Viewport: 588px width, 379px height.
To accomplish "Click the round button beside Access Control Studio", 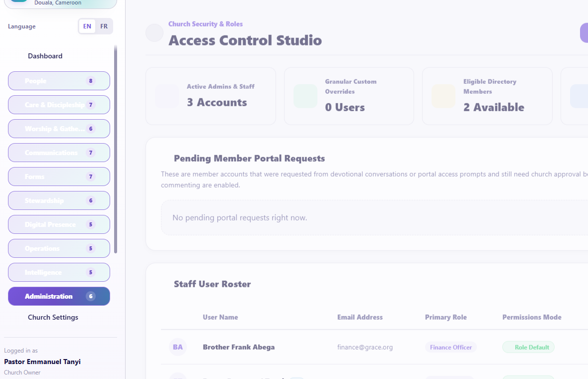I will pos(154,33).
